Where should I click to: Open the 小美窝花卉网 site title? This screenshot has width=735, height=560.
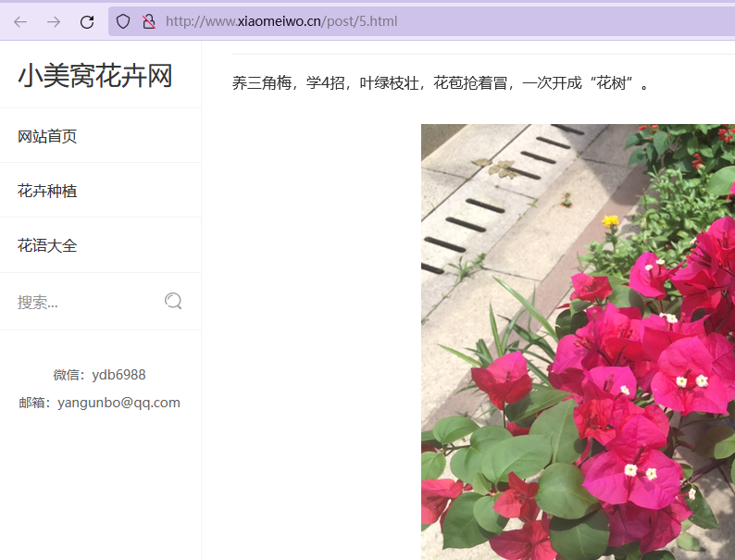click(x=95, y=76)
